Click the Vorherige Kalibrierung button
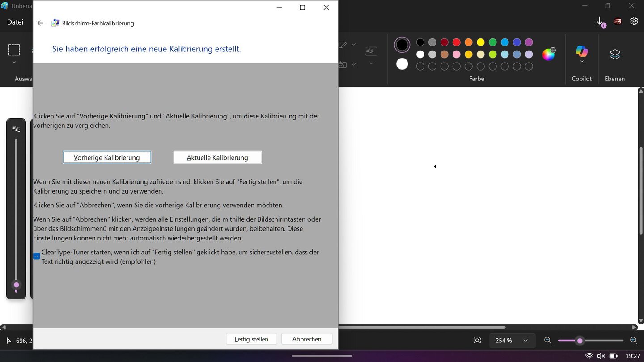 pyautogui.click(x=107, y=157)
